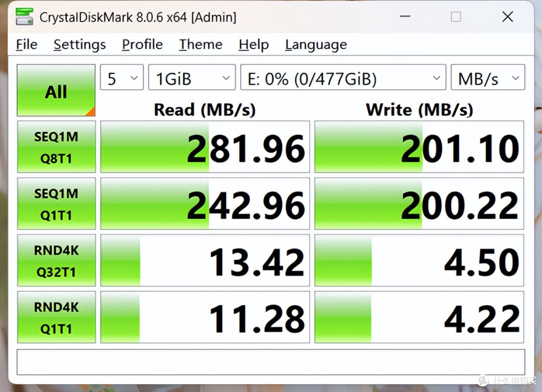Viewport: 542px width, 392px height.
Task: Open the Help menu
Action: (253, 44)
